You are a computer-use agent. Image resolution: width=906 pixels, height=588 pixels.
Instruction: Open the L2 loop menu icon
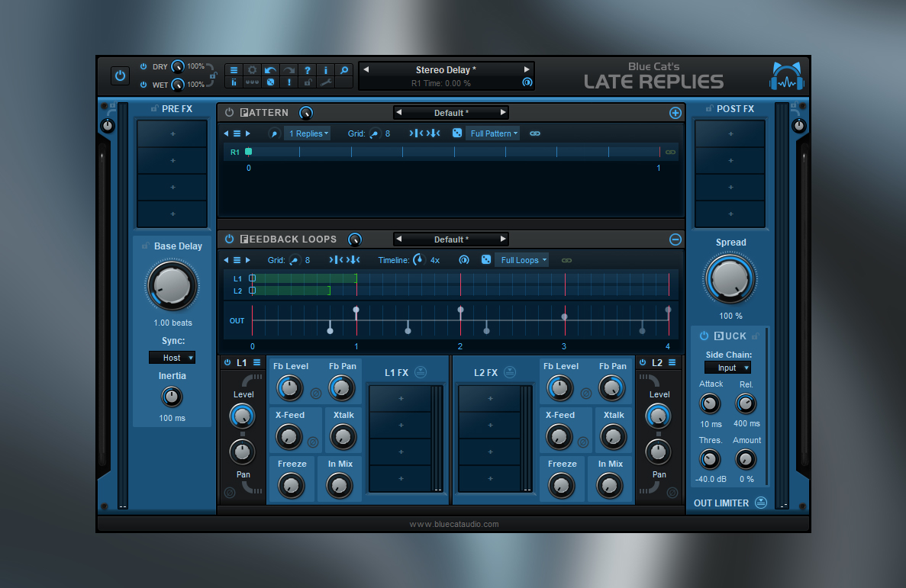point(672,363)
